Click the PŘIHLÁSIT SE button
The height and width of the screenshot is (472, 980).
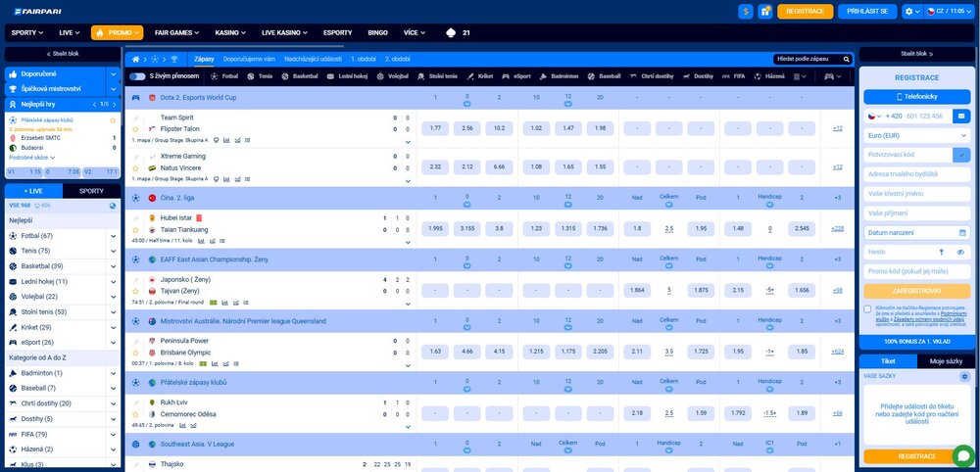(869, 12)
